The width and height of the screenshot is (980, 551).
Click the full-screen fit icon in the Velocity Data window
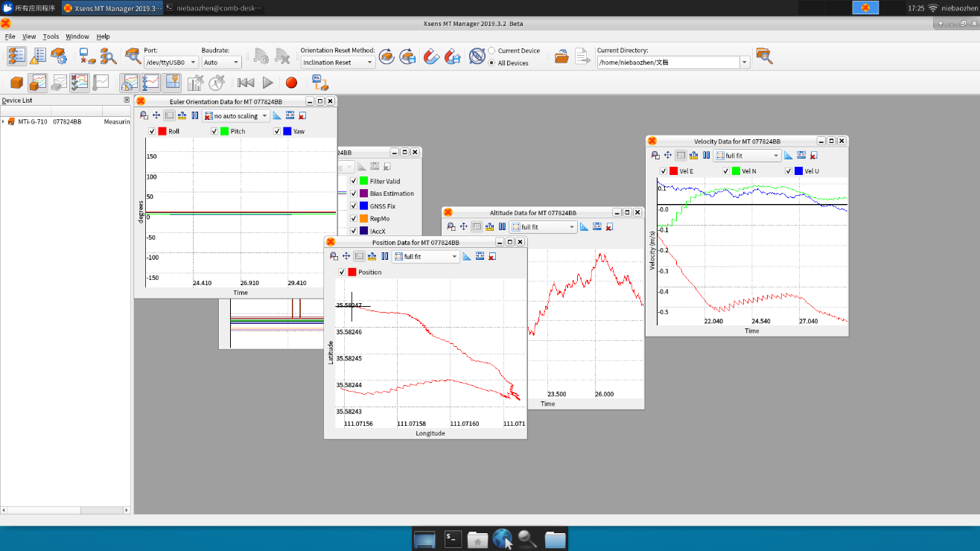pos(719,155)
